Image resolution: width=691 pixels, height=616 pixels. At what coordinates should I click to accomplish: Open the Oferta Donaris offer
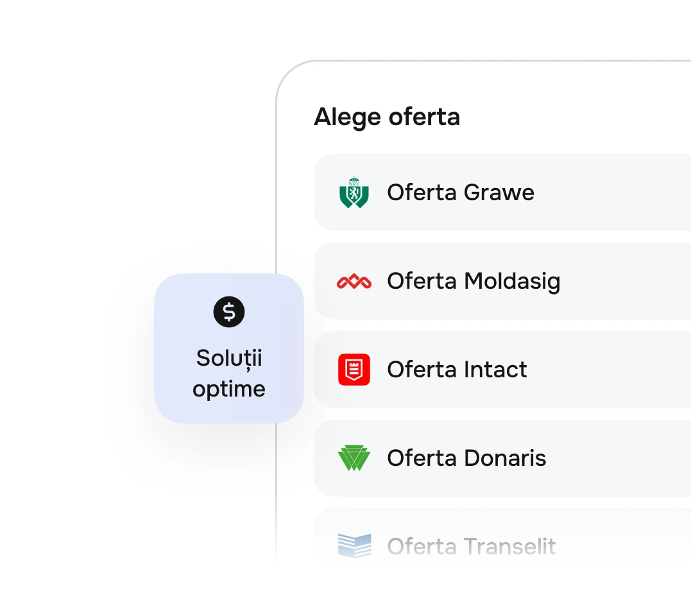[502, 458]
